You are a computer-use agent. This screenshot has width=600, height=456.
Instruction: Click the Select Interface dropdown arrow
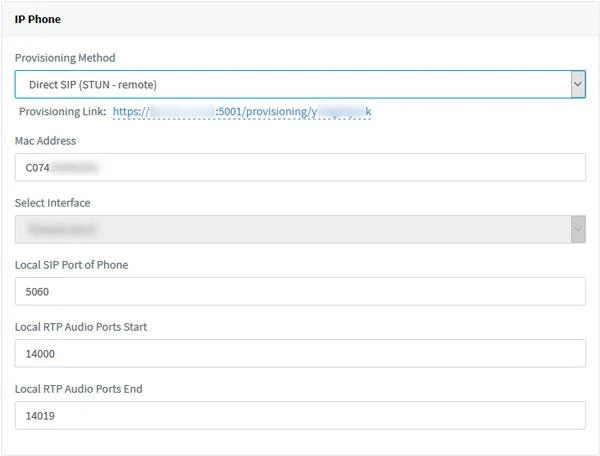[577, 229]
